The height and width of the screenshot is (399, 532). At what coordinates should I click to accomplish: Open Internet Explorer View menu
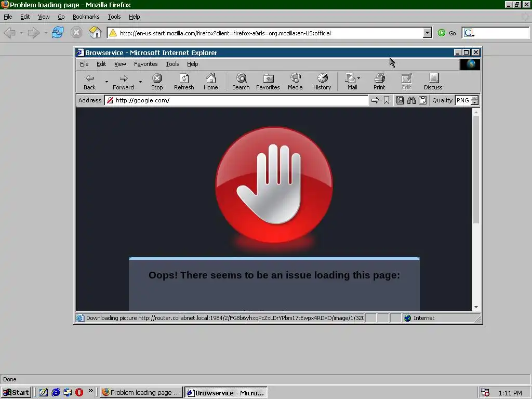pyautogui.click(x=120, y=64)
